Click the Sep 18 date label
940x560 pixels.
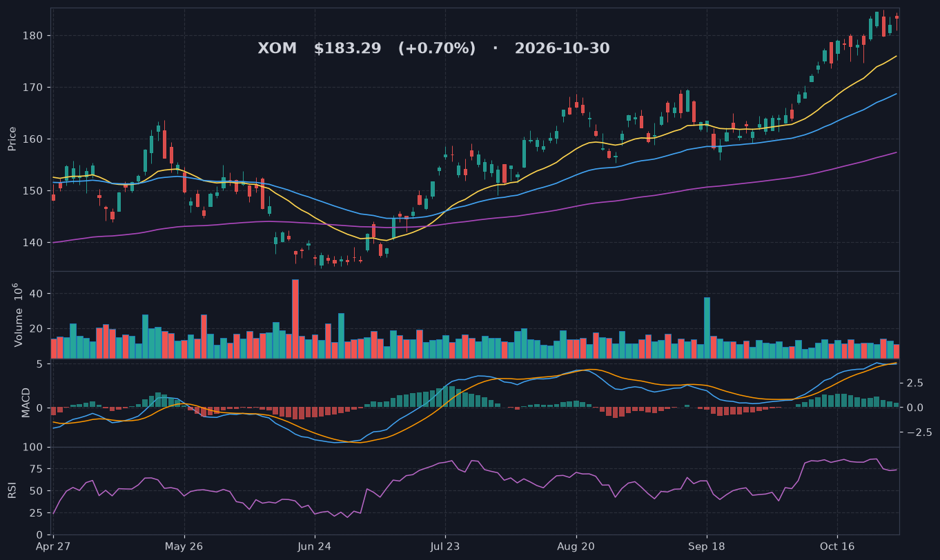707,546
